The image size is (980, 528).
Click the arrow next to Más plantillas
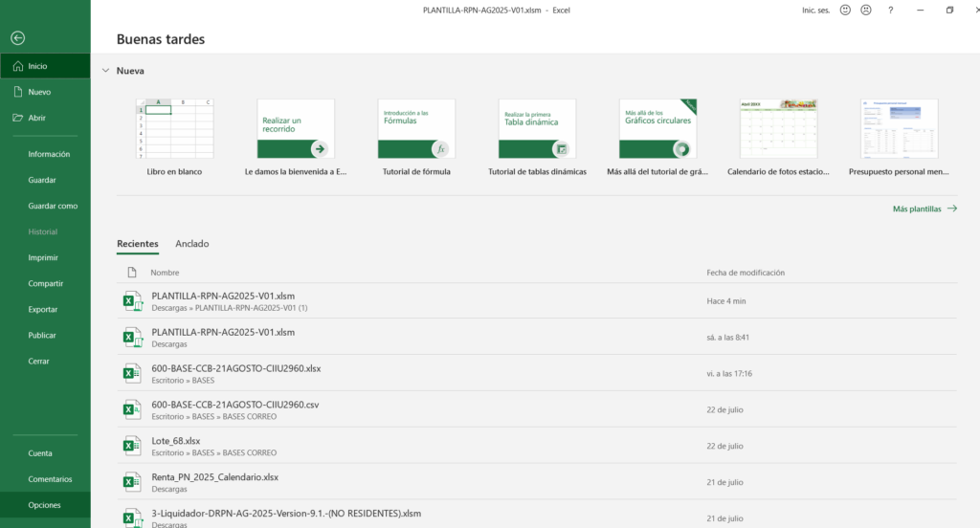(x=952, y=209)
